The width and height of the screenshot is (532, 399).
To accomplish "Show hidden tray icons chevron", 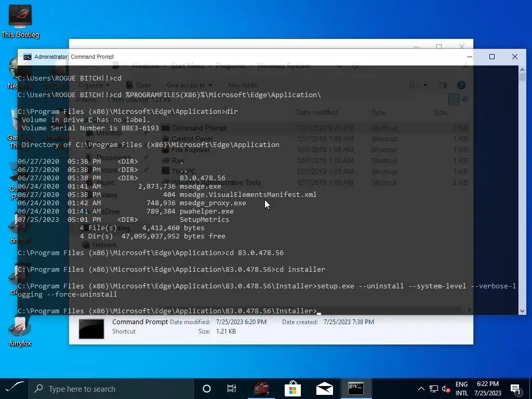I will (x=421, y=389).
